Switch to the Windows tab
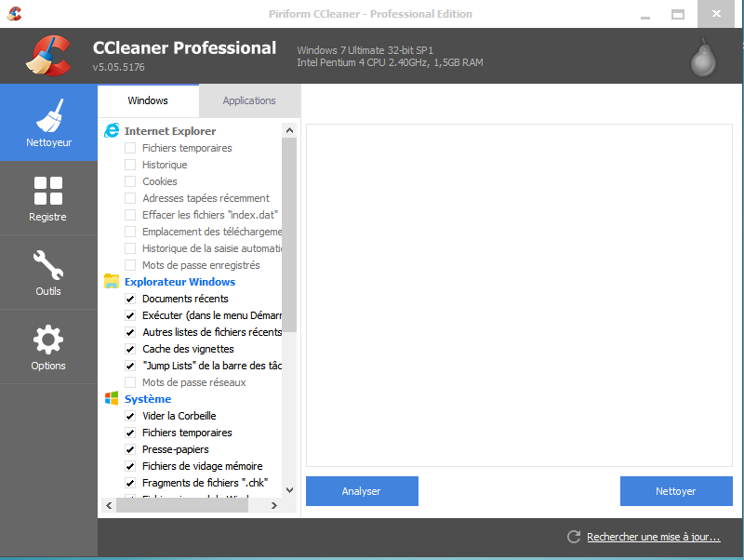The width and height of the screenshot is (744, 560). click(x=148, y=100)
